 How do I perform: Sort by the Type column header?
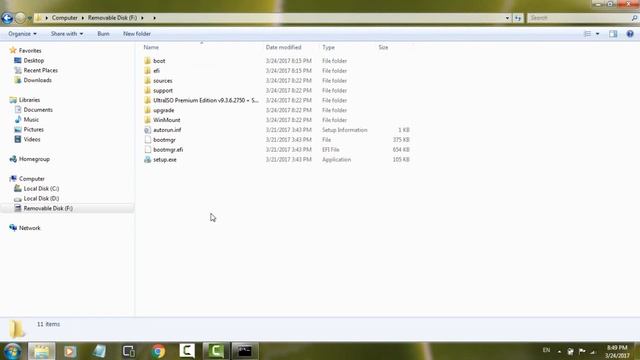point(328,47)
